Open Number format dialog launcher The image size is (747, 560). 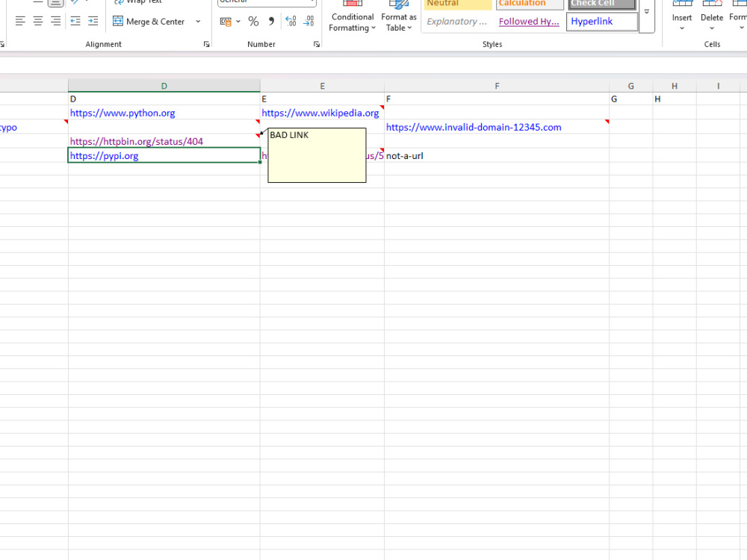316,44
